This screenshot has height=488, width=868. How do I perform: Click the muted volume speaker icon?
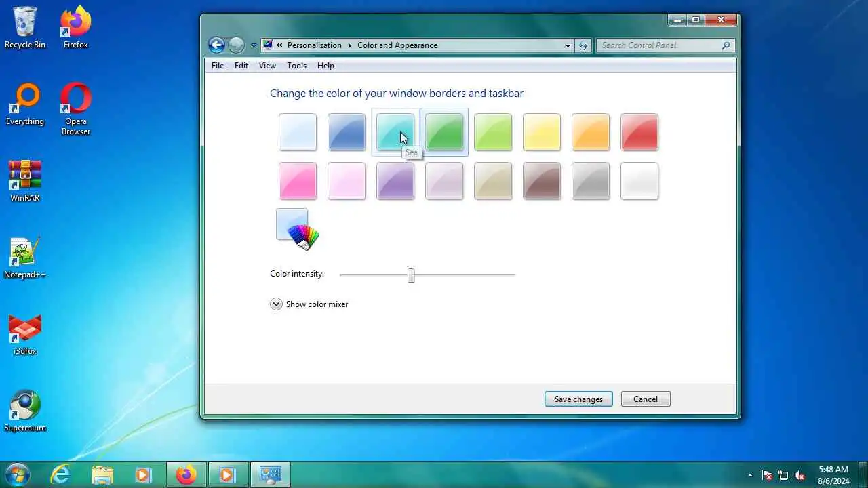pos(800,475)
